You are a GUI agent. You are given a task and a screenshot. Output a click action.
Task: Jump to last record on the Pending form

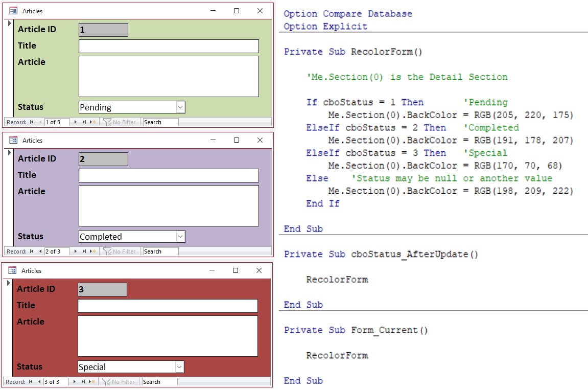84,122
